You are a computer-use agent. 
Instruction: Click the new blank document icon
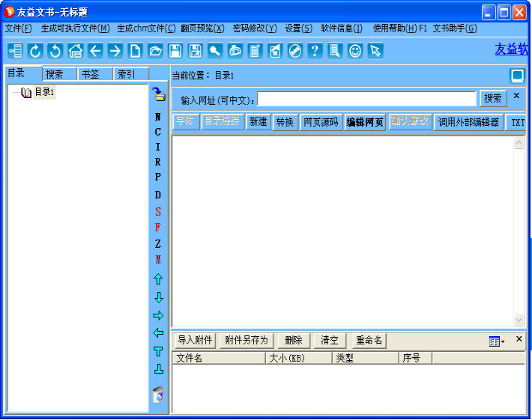(135, 51)
